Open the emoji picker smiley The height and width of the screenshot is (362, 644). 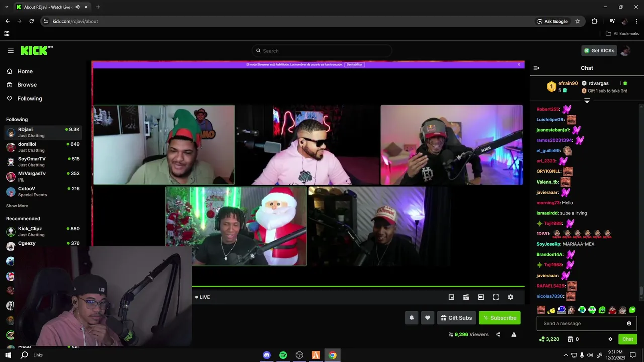tap(629, 324)
